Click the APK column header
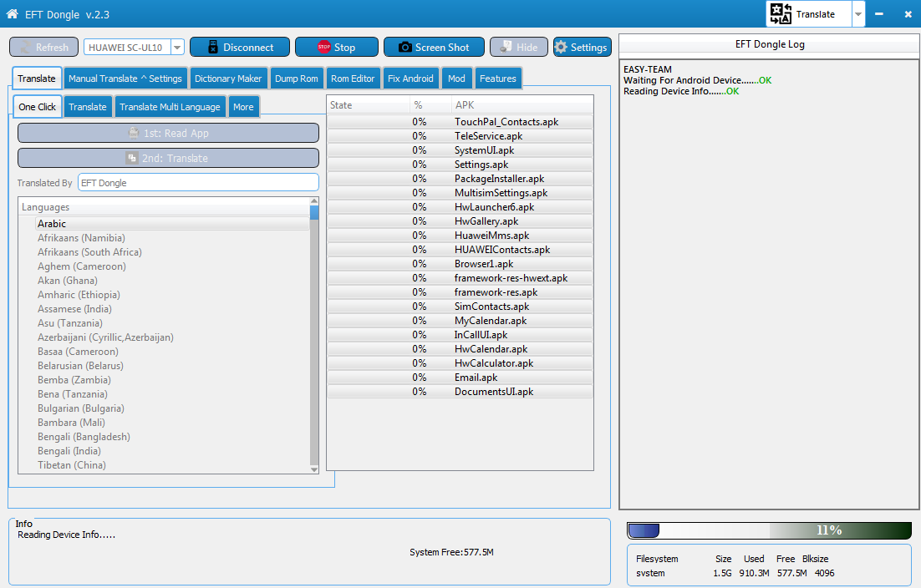 pyautogui.click(x=522, y=105)
